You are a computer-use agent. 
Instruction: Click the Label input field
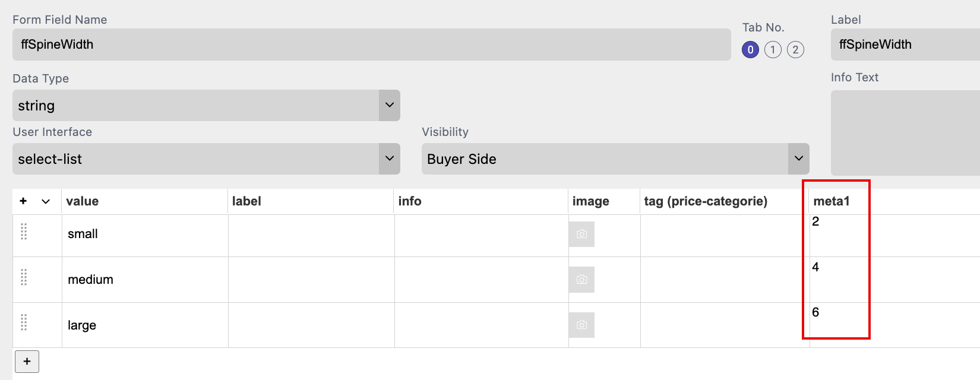click(905, 45)
